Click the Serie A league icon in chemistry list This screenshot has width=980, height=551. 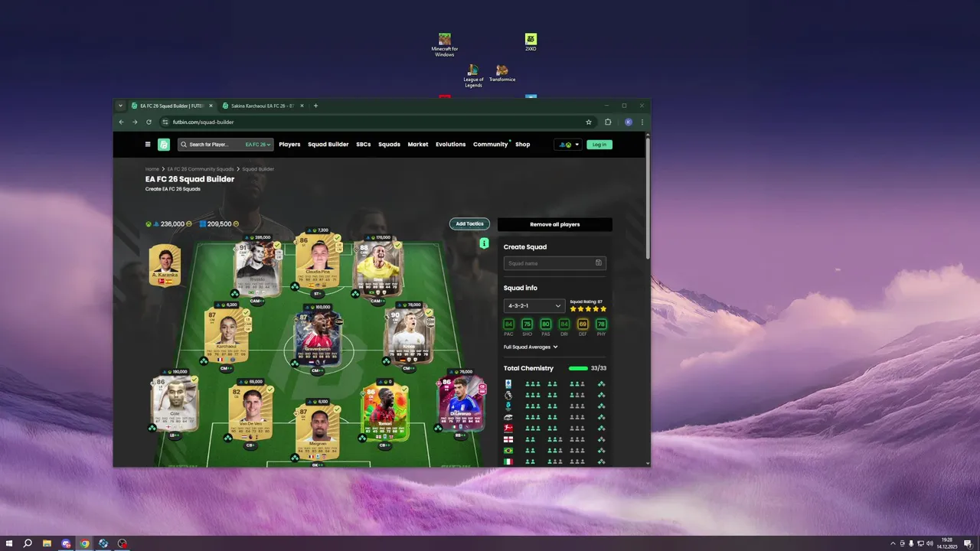click(508, 383)
